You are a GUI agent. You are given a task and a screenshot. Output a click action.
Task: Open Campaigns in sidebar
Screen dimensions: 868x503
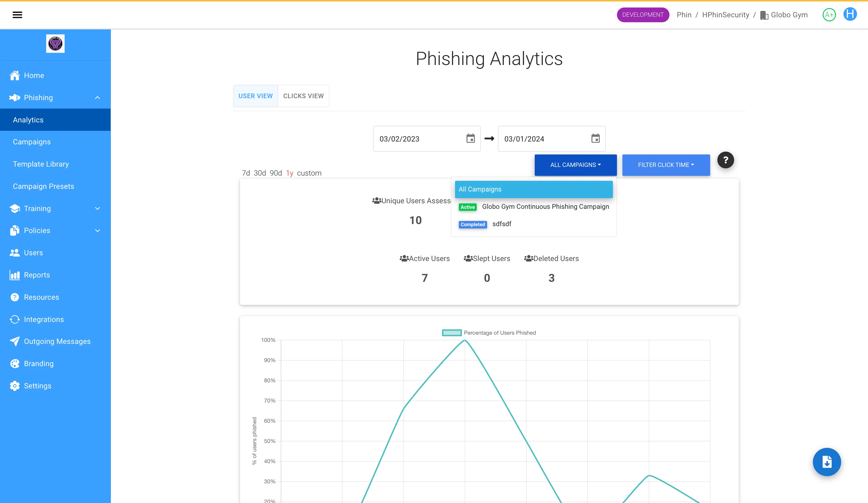pyautogui.click(x=55, y=142)
